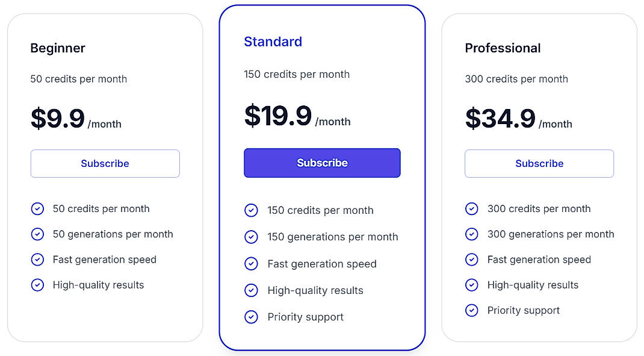
Task: Click the checkmark beside Professional's 300 generations
Action: pyautogui.click(x=471, y=234)
